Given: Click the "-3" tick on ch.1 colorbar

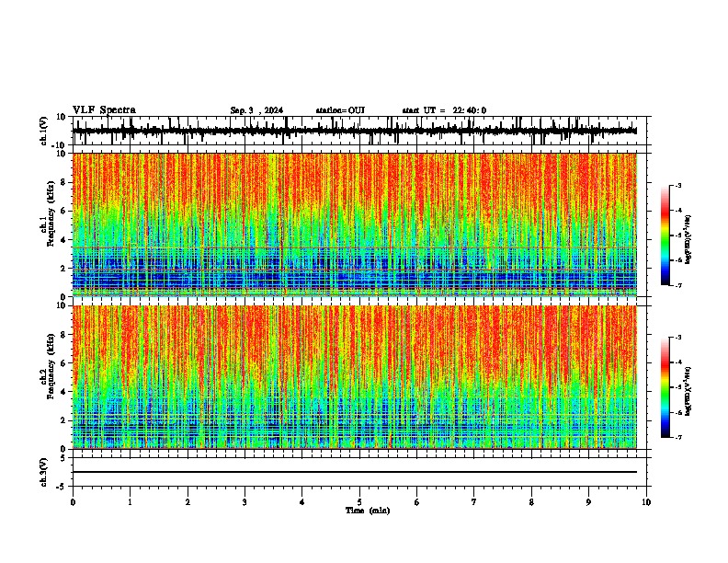Looking at the screenshot, I should pyautogui.click(x=678, y=186).
